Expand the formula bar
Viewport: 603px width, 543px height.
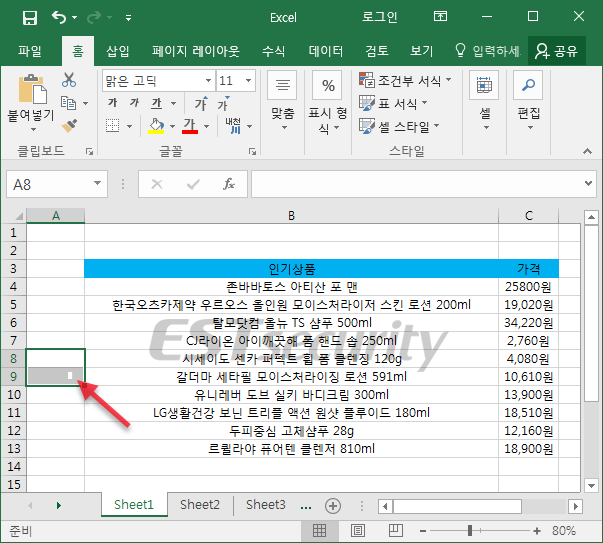[588, 184]
